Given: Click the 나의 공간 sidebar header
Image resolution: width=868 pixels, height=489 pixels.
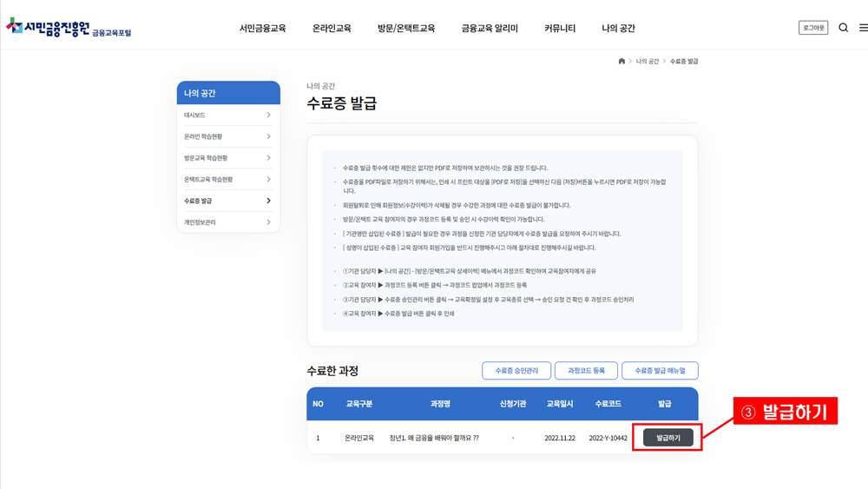Looking at the screenshot, I should (228, 93).
